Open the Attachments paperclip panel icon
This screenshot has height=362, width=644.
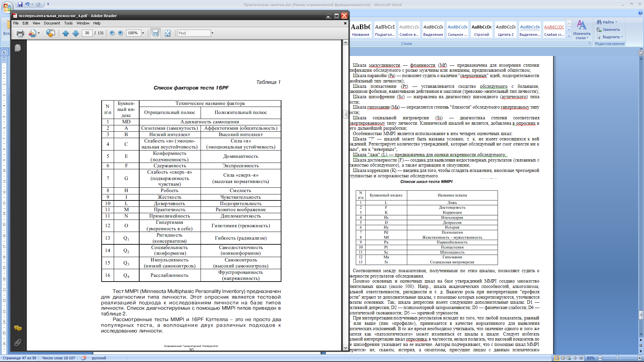pos(18,342)
